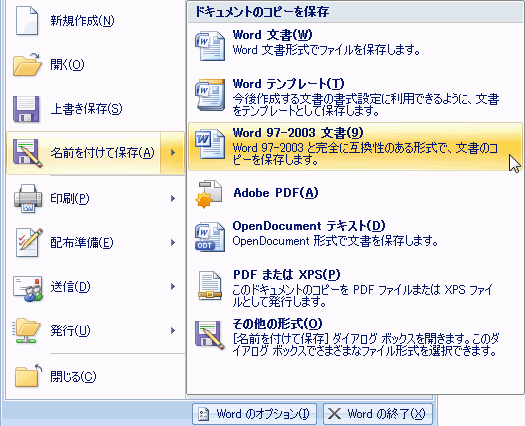Click the 発行 network folder icon
525x426 pixels.
point(27,331)
